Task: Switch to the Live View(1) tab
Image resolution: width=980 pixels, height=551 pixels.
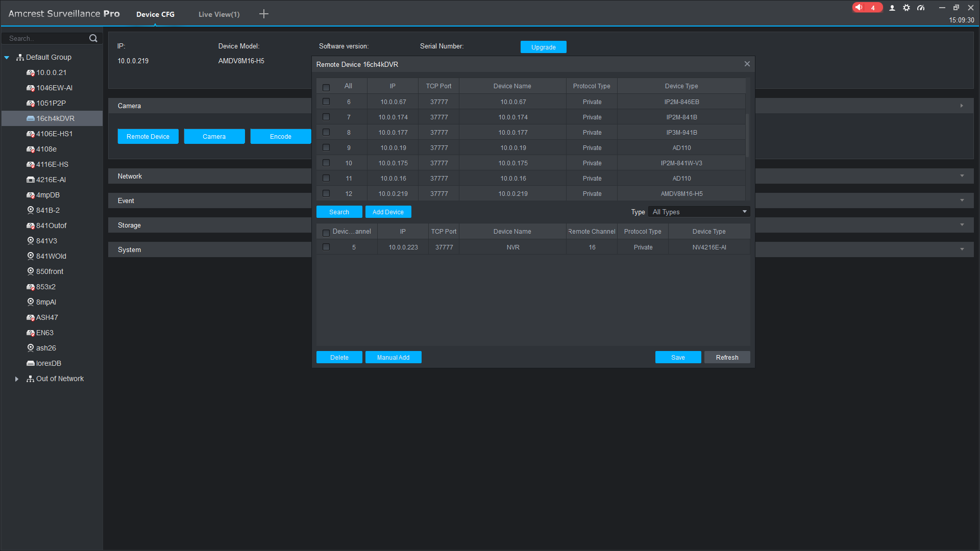Action: point(219,14)
